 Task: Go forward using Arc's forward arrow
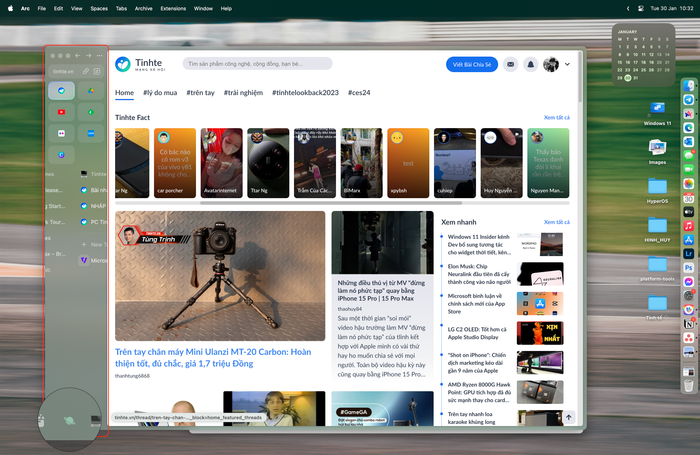click(x=88, y=55)
